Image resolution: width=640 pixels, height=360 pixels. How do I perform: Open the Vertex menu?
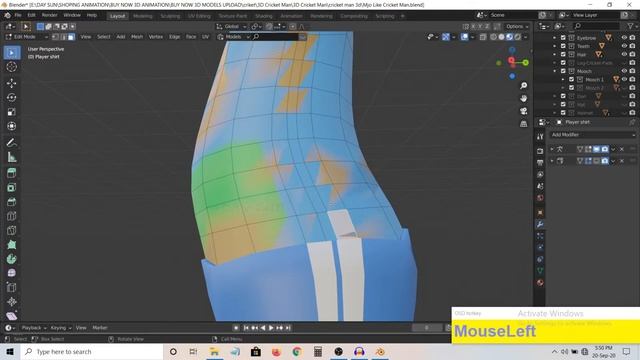coord(156,37)
